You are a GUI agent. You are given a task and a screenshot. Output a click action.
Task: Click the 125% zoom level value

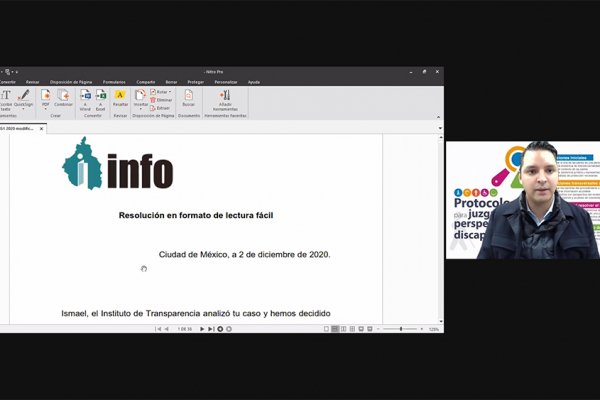[434, 329]
